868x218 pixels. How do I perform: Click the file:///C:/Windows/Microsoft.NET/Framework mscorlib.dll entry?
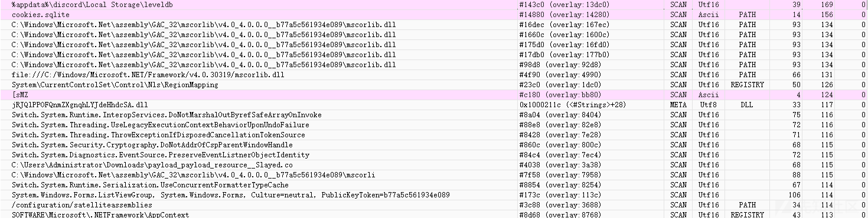148,75
